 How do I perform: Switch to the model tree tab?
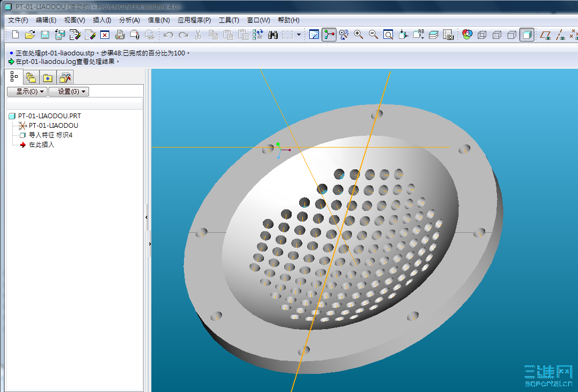pyautogui.click(x=14, y=77)
